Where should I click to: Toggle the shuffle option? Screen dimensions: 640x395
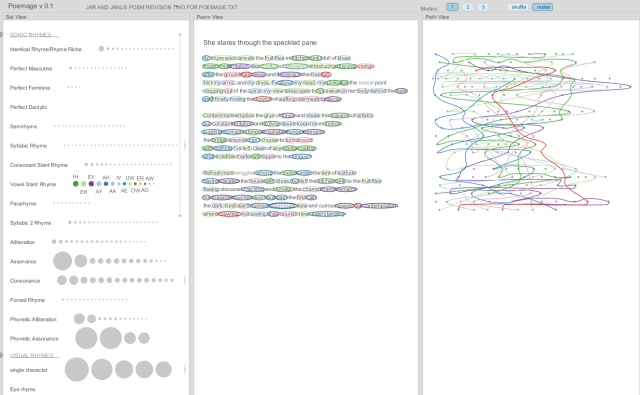[x=519, y=7]
